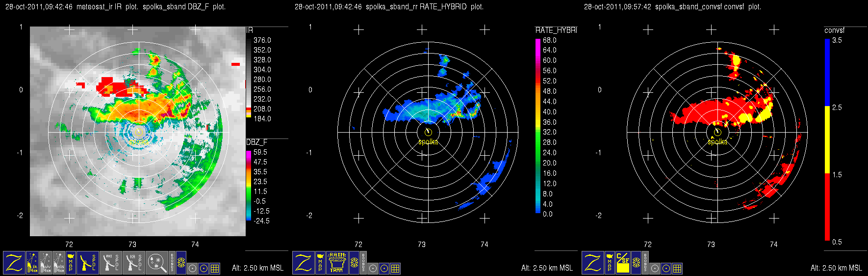
Task: Click the radar center marker in middle panel
Action: pyautogui.click(x=428, y=132)
